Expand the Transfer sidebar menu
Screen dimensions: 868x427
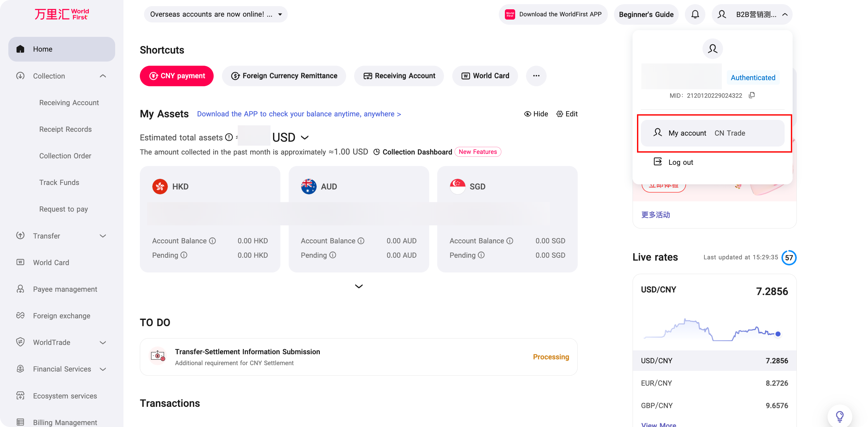[x=103, y=236]
